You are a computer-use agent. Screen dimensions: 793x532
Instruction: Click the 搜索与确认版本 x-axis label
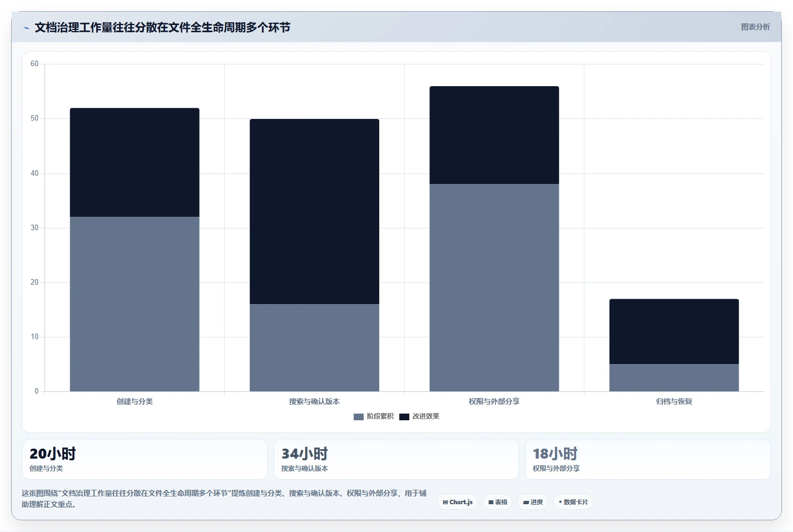[x=314, y=401]
